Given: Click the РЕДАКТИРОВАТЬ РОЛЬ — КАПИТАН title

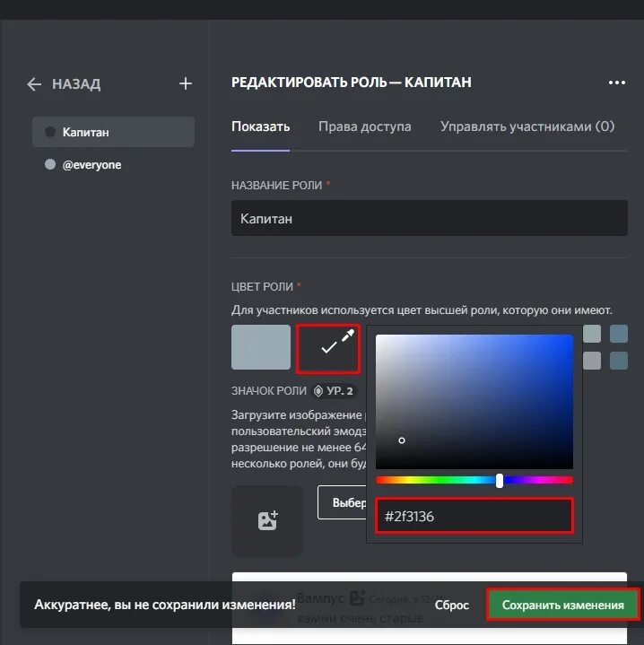Looking at the screenshot, I should (352, 83).
